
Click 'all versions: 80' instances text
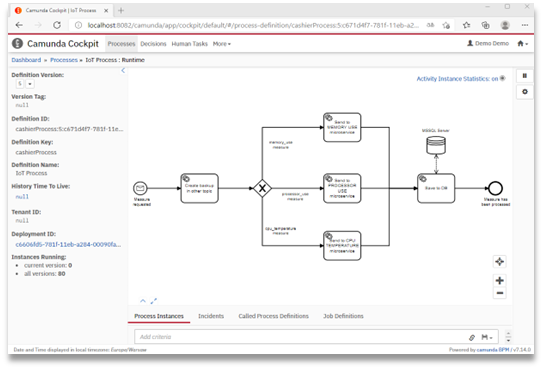[x=45, y=274]
